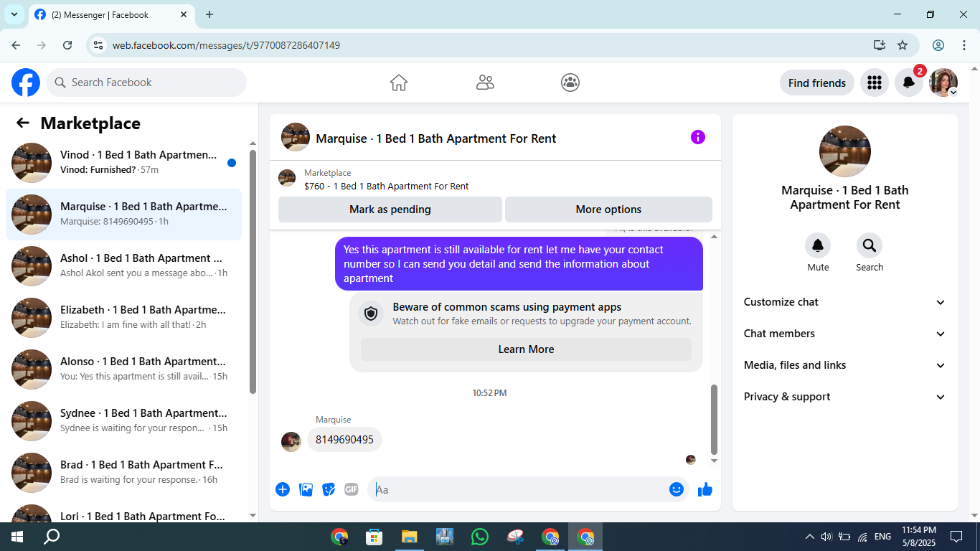Image resolution: width=980 pixels, height=551 pixels.
Task: Open conversation information via purple info icon
Action: pyautogui.click(x=698, y=137)
